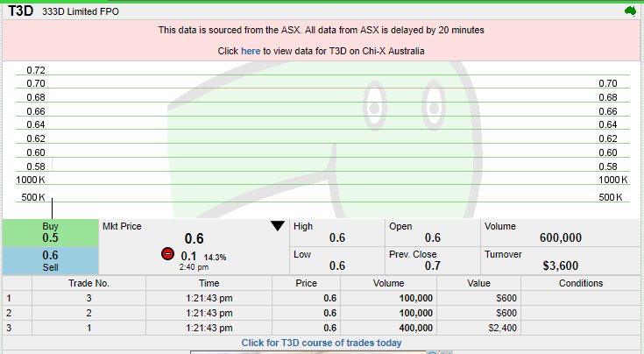This screenshot has height=354, width=644.
Task: Click the right 500K volume axis label
Action: [x=611, y=197]
